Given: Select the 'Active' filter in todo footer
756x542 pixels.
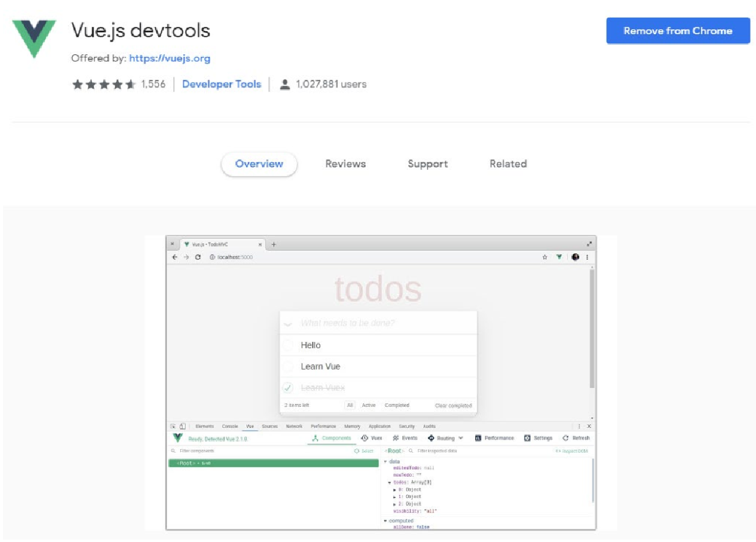Looking at the screenshot, I should [369, 405].
